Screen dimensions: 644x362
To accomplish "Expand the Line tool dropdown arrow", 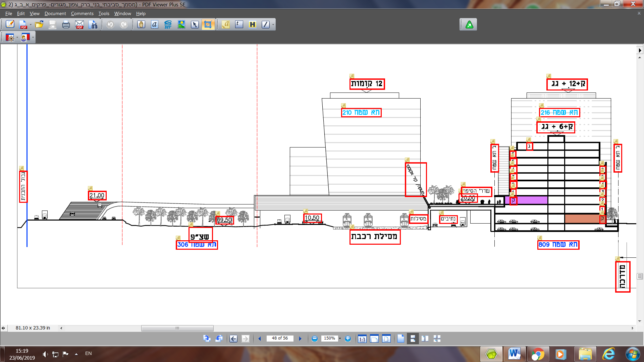I will [273, 24].
